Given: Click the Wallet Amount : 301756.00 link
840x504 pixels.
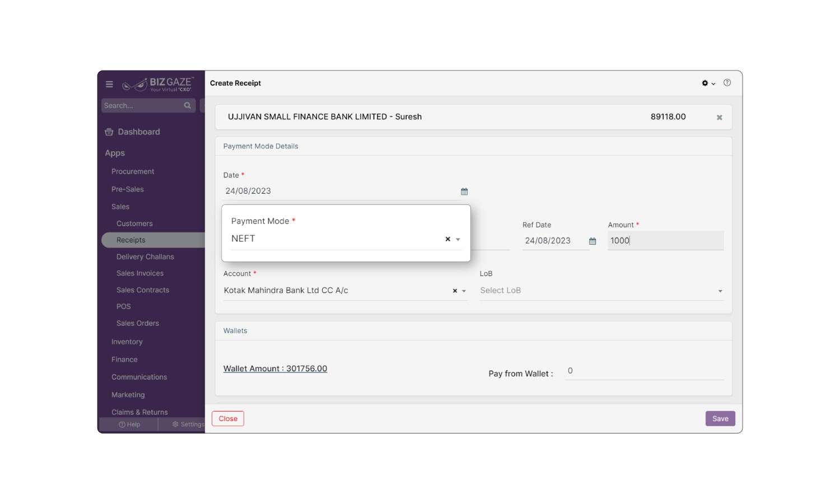Looking at the screenshot, I should click(275, 368).
